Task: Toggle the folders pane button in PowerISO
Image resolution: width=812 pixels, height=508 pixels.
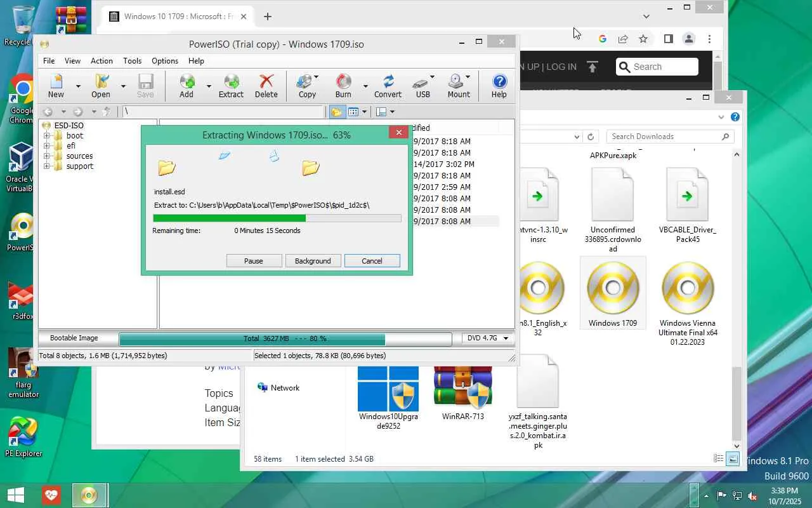Action: (337, 112)
